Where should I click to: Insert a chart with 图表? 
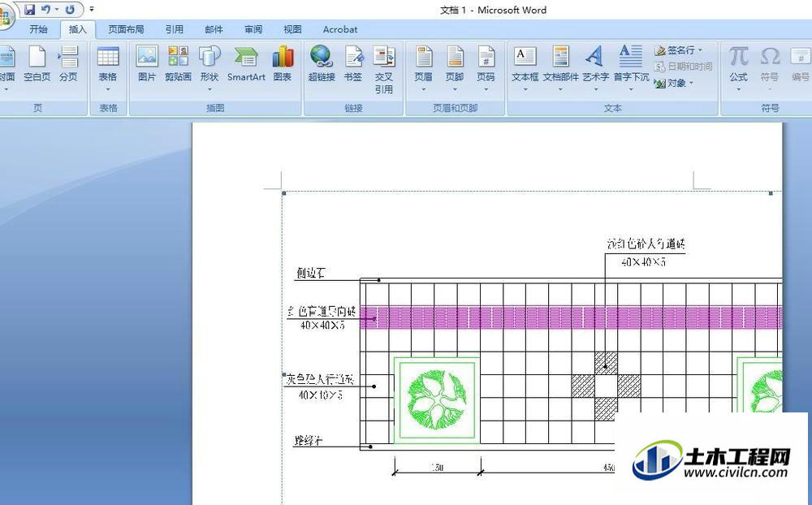click(x=283, y=63)
